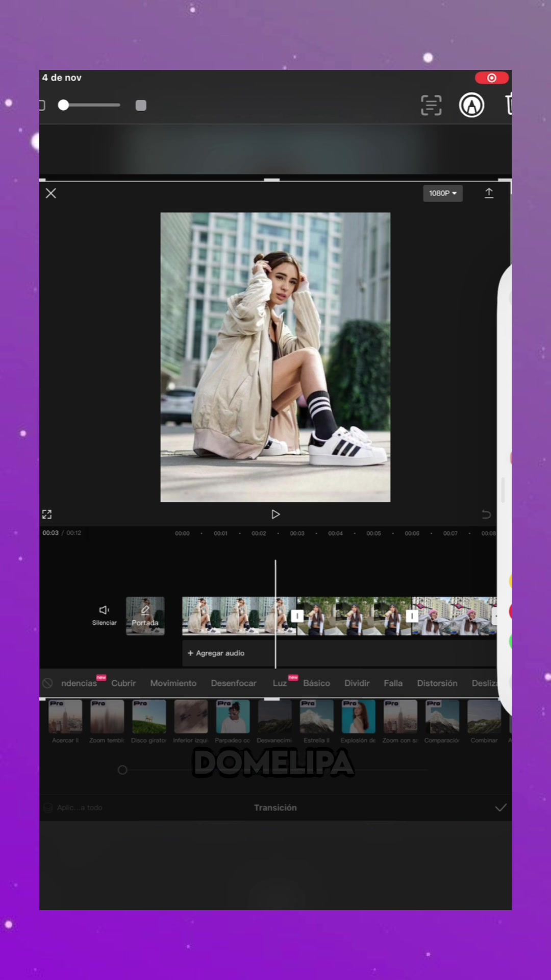Select the second timeline clip with the garden scene
This screenshot has width=551, height=980.
(x=355, y=616)
